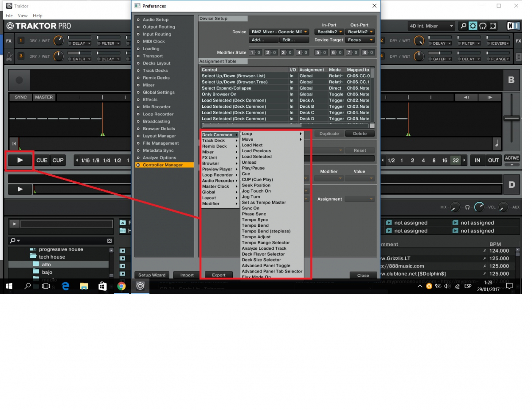
Task: Select Audio Setup preferences radio item
Action: (x=138, y=20)
